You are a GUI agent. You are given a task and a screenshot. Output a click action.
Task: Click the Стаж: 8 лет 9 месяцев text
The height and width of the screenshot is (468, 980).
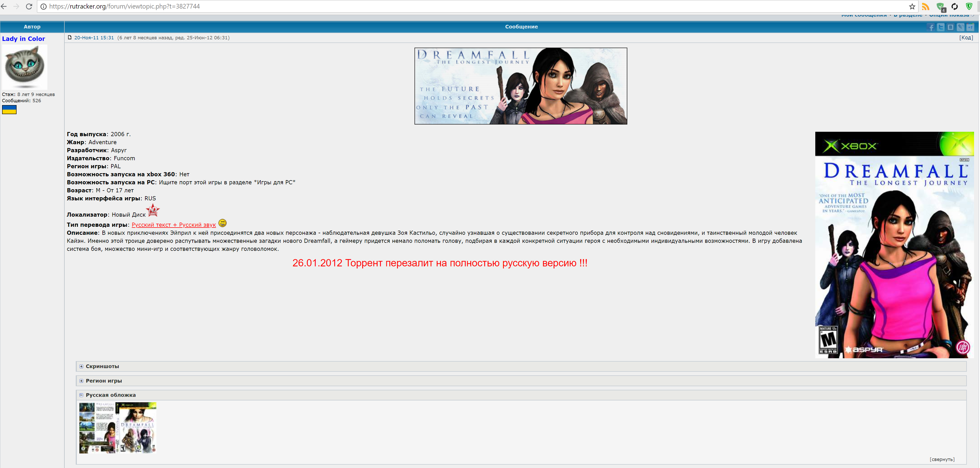click(28, 94)
